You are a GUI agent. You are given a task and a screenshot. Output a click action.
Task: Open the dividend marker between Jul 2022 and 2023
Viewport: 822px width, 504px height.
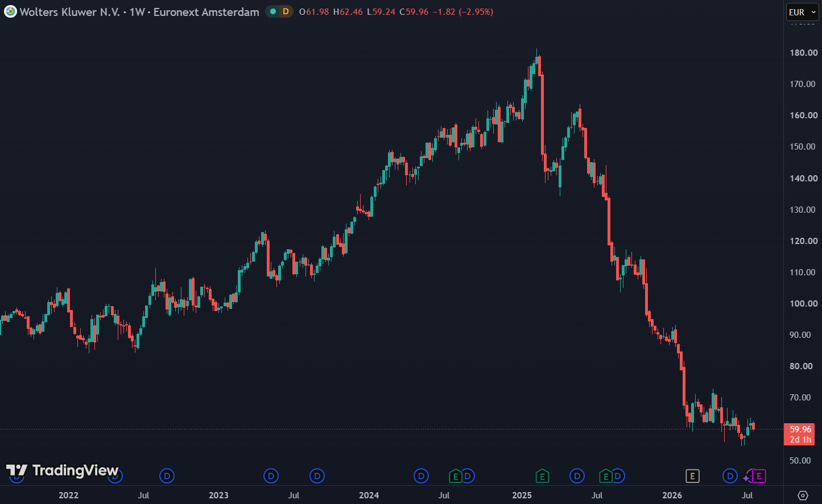pyautogui.click(x=167, y=476)
